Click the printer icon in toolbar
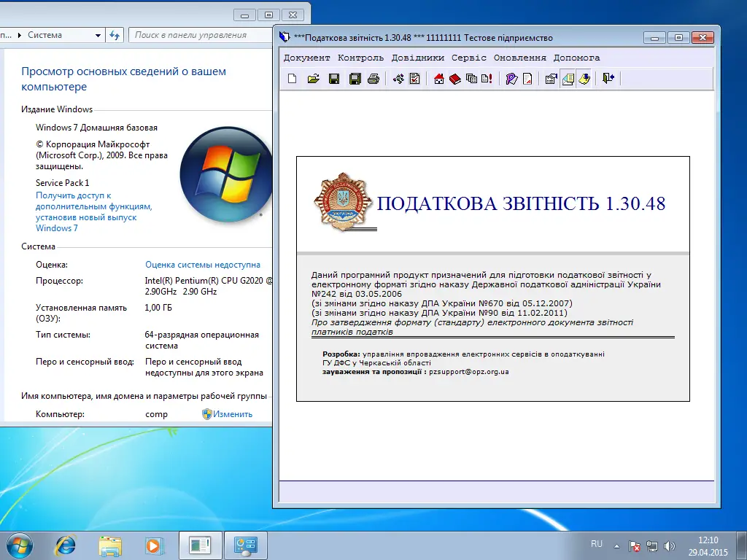 373,79
